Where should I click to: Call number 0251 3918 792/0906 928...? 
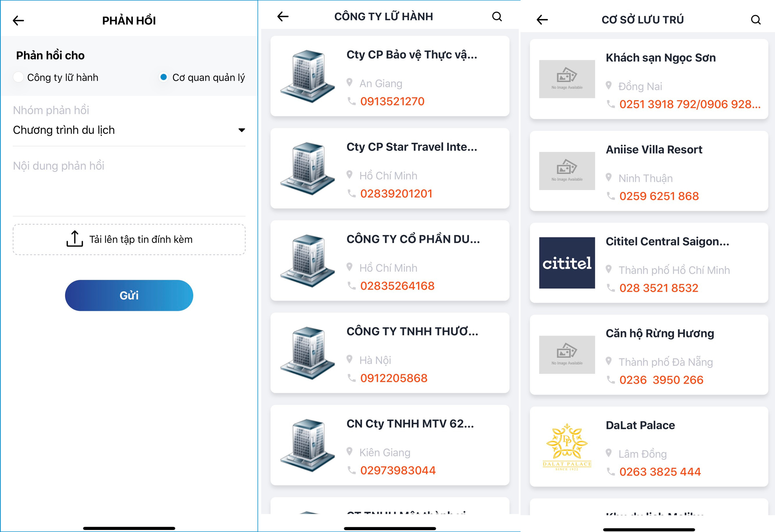(x=690, y=104)
